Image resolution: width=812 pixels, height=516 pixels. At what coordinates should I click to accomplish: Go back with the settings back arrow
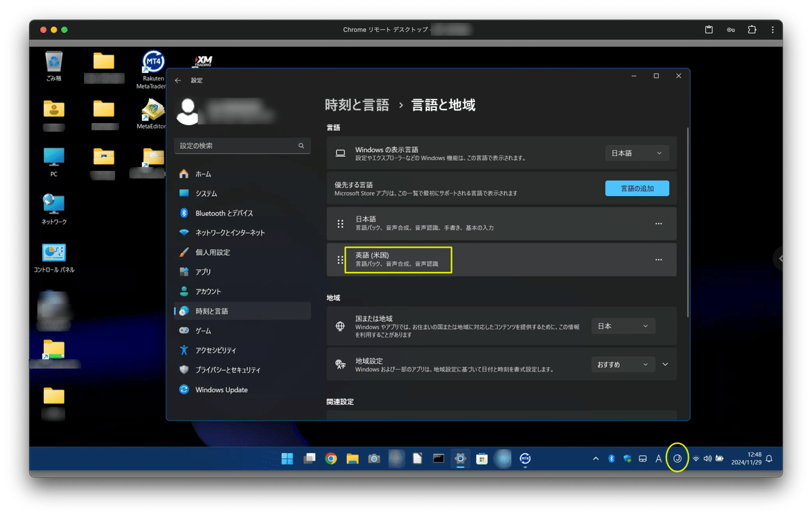pyautogui.click(x=178, y=80)
